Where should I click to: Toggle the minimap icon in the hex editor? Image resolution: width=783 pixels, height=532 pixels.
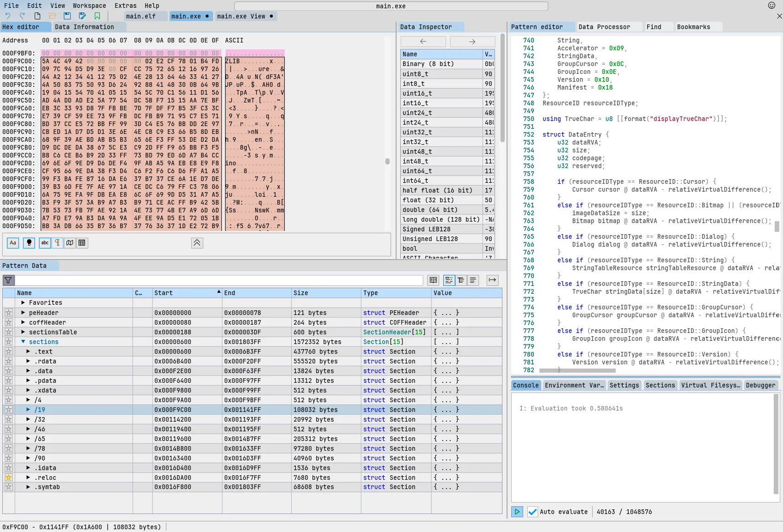[x=70, y=243]
